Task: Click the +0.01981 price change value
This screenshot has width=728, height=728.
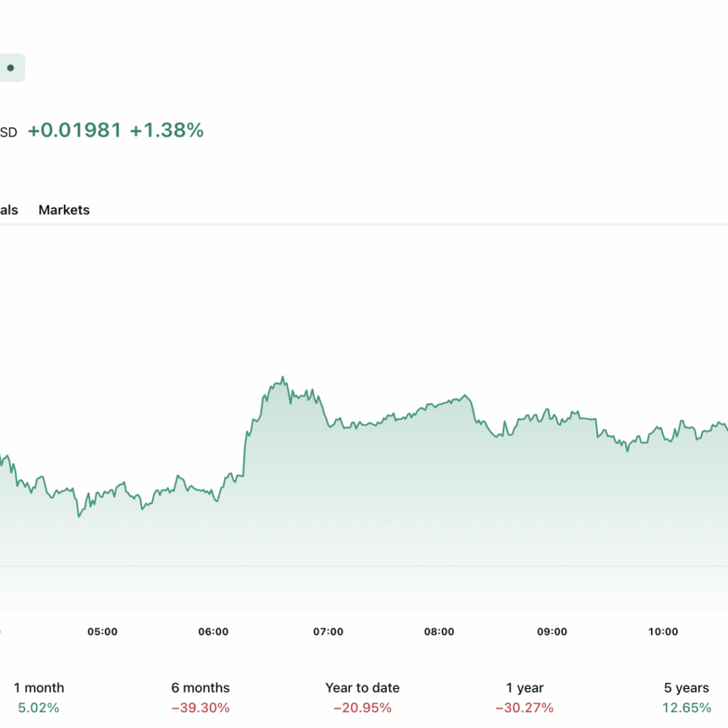Action: click(75, 130)
